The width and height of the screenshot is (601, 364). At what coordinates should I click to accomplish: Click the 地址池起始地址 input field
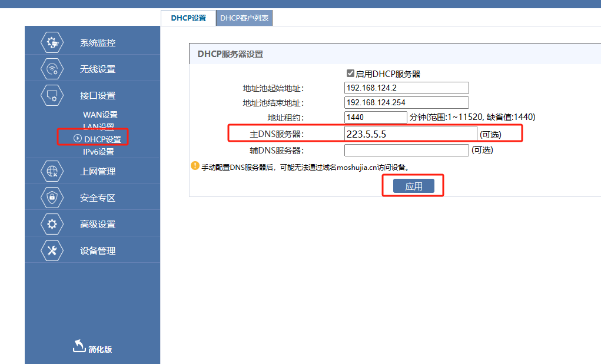click(x=406, y=88)
